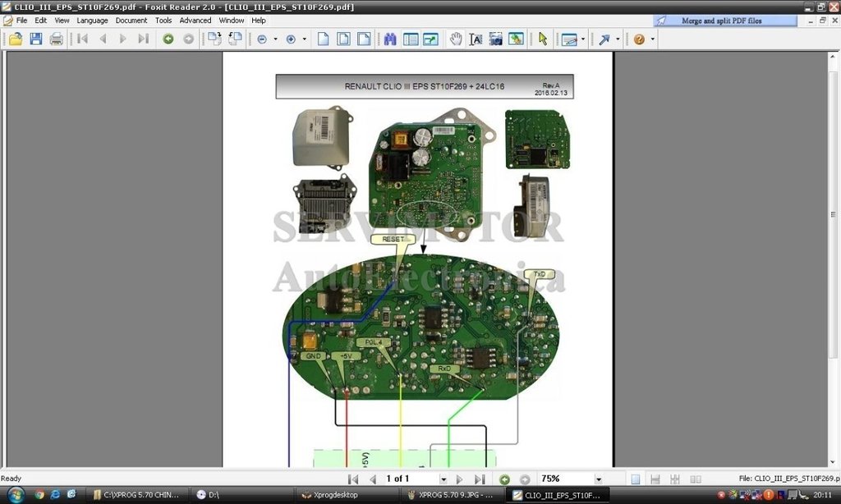Click the vertical scrollbar down arrow
841x504 pixels.
point(833,462)
